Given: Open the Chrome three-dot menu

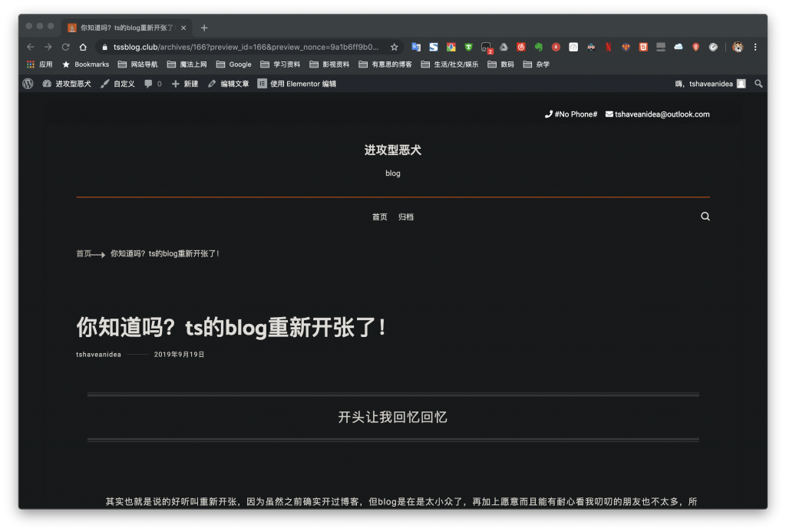Looking at the screenshot, I should (755, 47).
